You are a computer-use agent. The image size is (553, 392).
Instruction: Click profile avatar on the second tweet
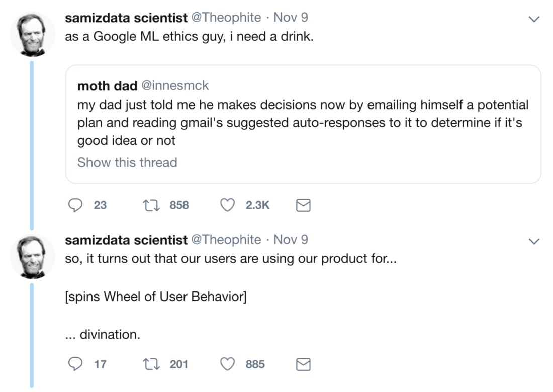[x=33, y=256]
